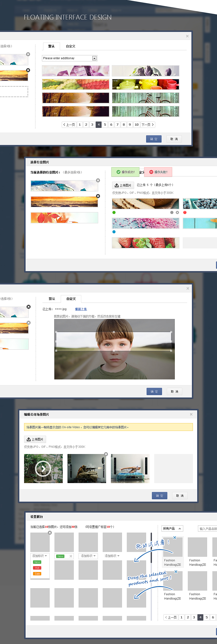Remove iceberg banner in the crop dialog

pyautogui.click(x=29, y=307)
